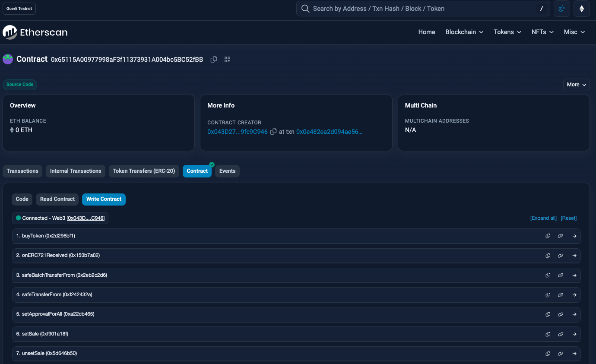Toggle the Source Code verified badge
Viewport: 596px width, 364px height.
tap(19, 85)
